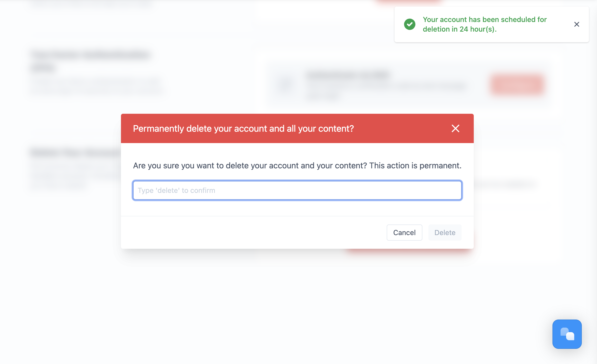
Task: Click the dialog footer left of Cancel
Action: pos(253,233)
